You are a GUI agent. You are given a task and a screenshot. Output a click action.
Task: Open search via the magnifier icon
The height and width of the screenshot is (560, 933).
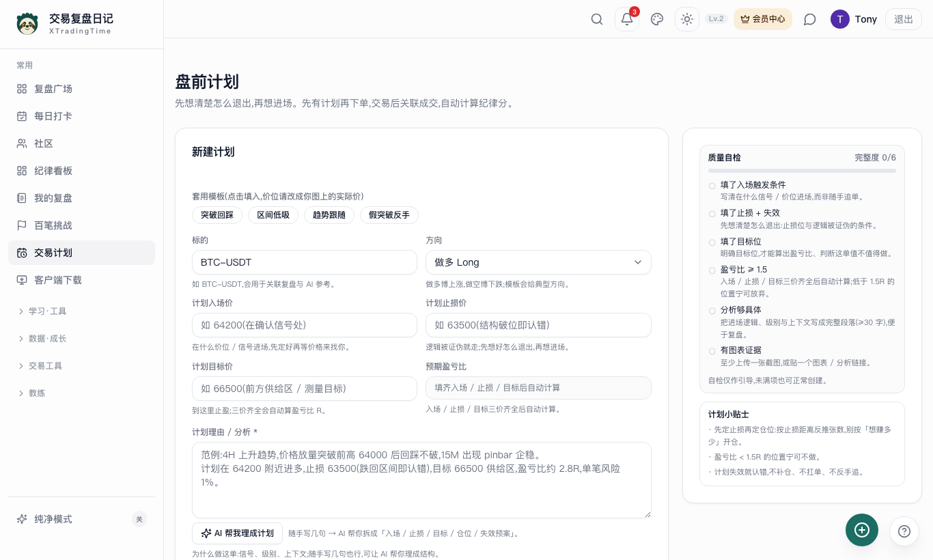pos(597,19)
